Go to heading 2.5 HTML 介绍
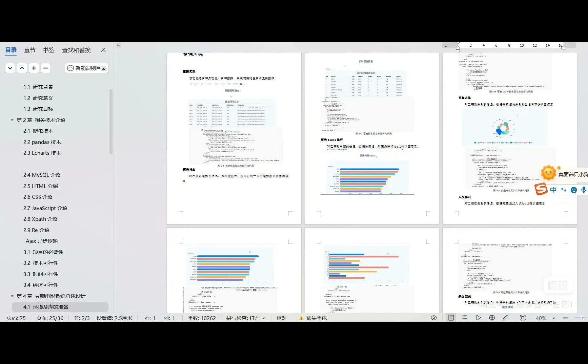The image size is (588, 364). 41,186
